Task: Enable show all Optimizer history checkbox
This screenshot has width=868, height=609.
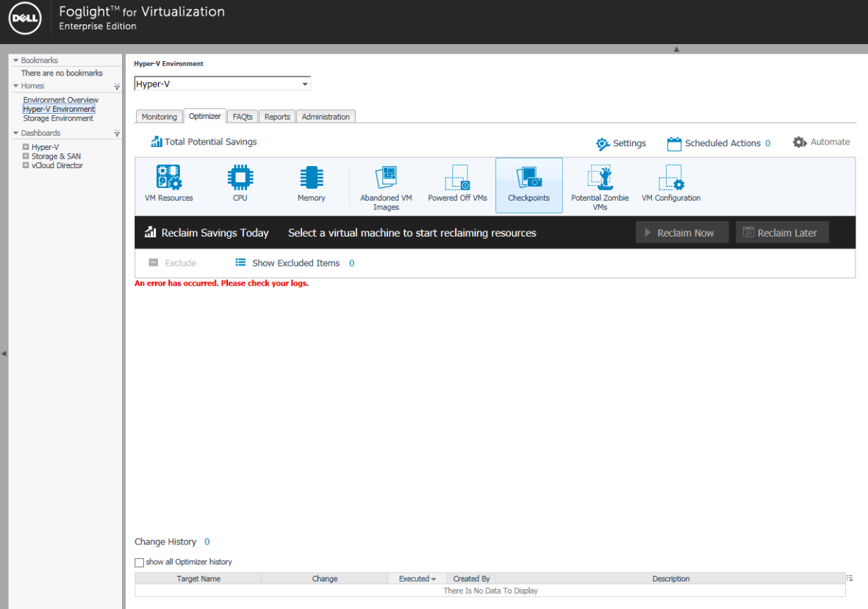Action: coord(140,563)
